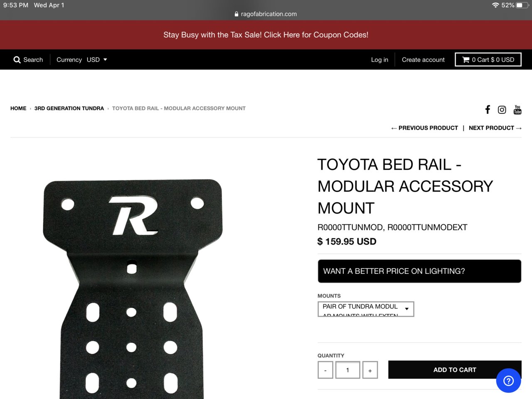Increase quantity with plus button

[370, 370]
